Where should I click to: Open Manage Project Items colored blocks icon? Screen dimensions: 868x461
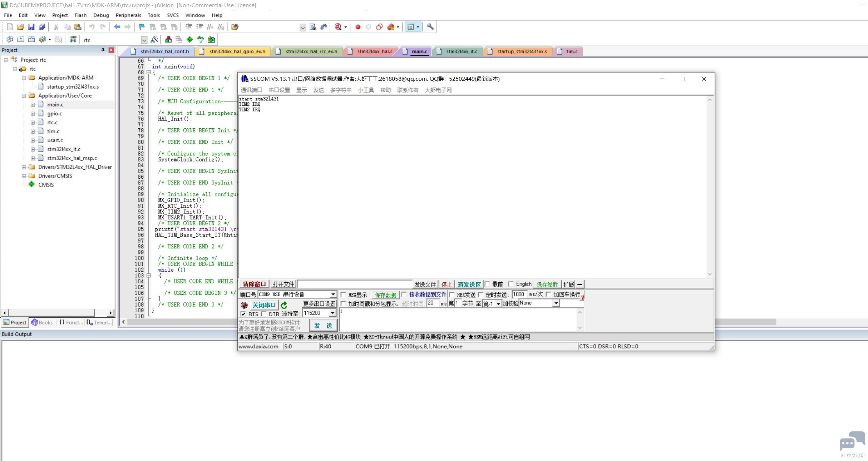tap(168, 39)
